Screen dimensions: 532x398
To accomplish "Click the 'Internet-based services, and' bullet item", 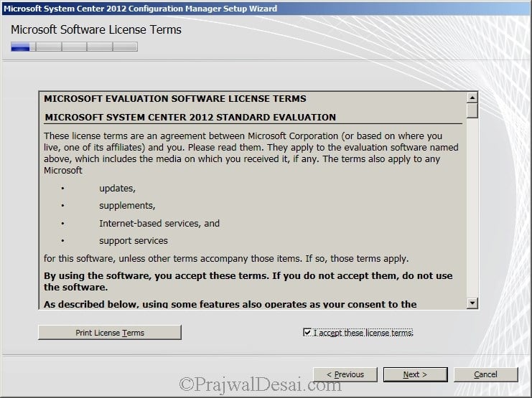I will [x=159, y=224].
